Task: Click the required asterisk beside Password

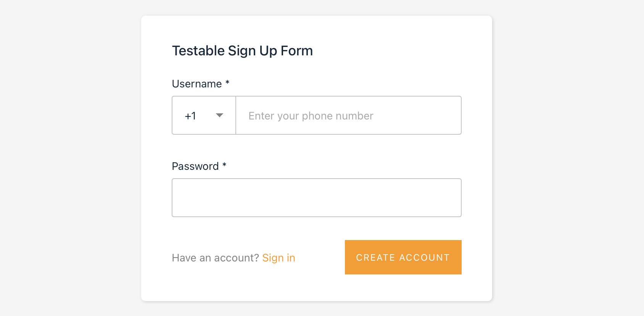Action: click(224, 165)
